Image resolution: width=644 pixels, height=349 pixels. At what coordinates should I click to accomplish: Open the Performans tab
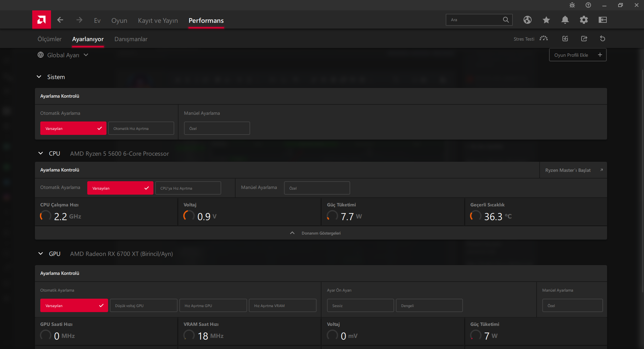(x=206, y=20)
